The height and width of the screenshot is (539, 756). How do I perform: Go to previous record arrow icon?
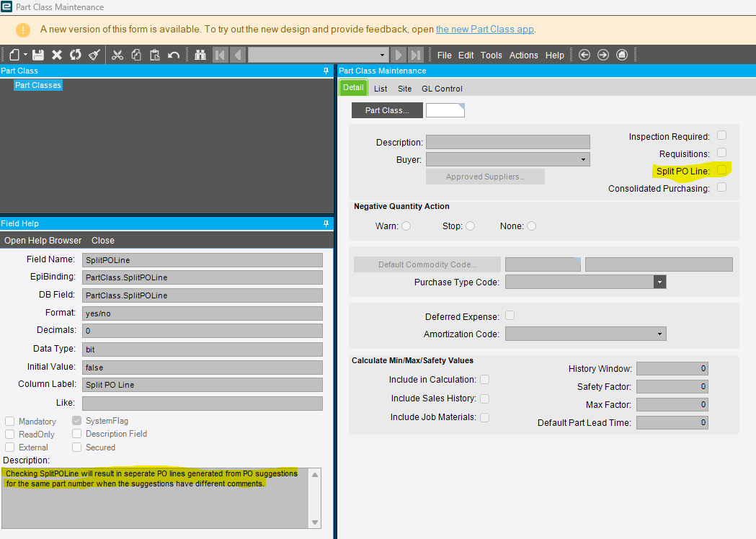click(x=238, y=55)
